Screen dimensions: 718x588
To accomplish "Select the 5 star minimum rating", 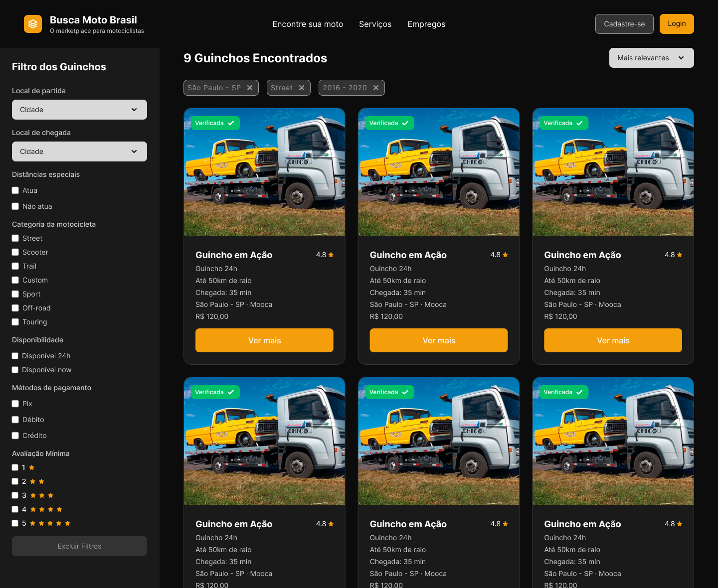I will 15,523.
